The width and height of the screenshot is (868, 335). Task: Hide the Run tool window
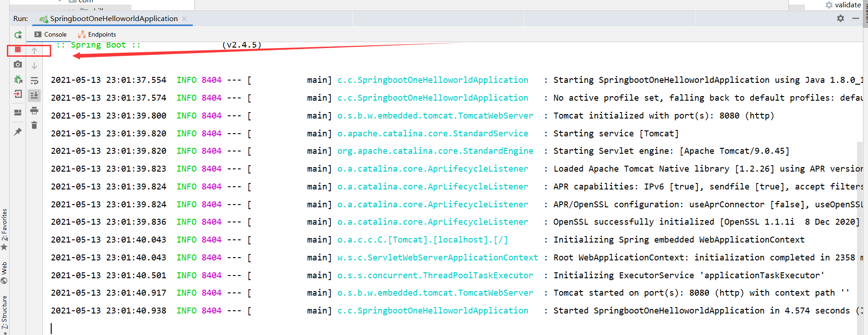click(x=855, y=18)
